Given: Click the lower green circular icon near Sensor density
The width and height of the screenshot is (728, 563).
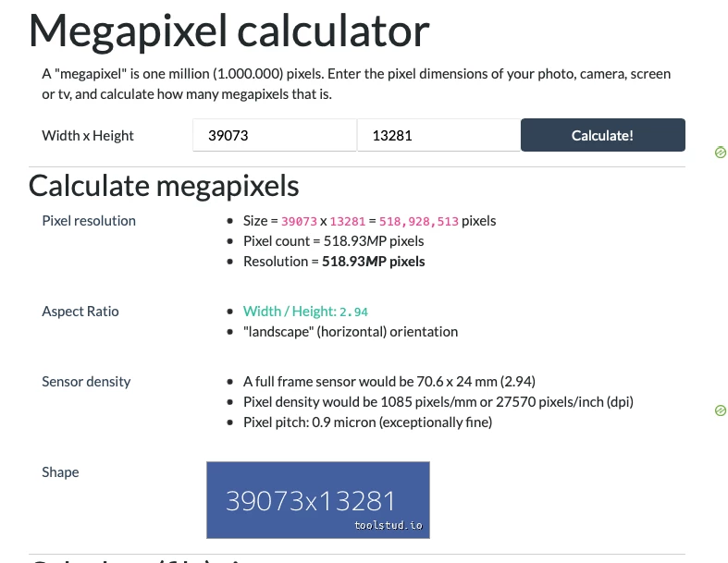Looking at the screenshot, I should click(720, 410).
